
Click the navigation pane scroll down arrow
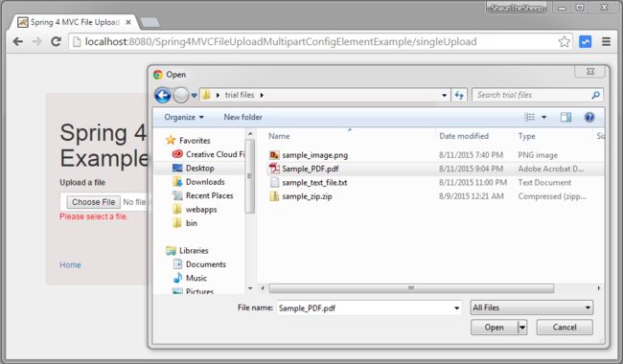[250, 288]
